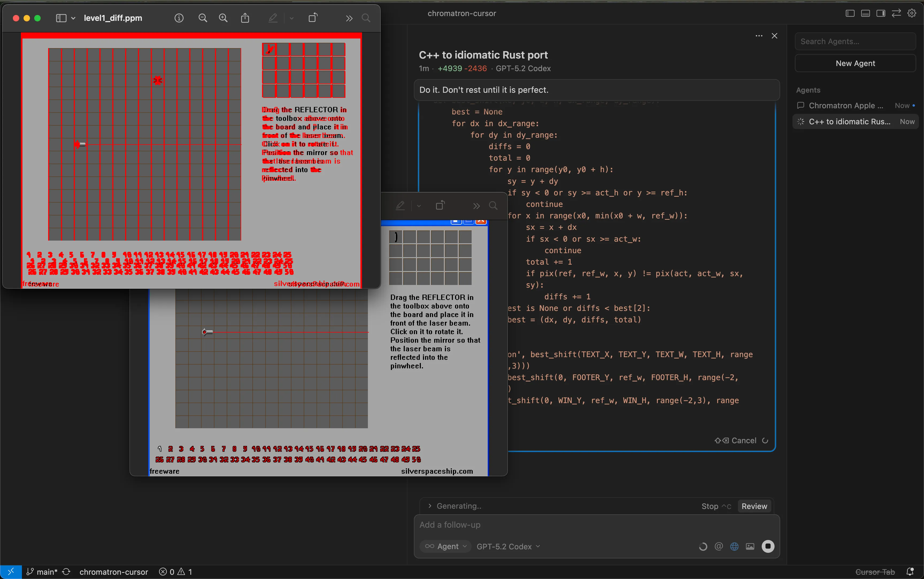Toggle the secondary side panel in Cursor
The image size is (924, 579).
880,13
